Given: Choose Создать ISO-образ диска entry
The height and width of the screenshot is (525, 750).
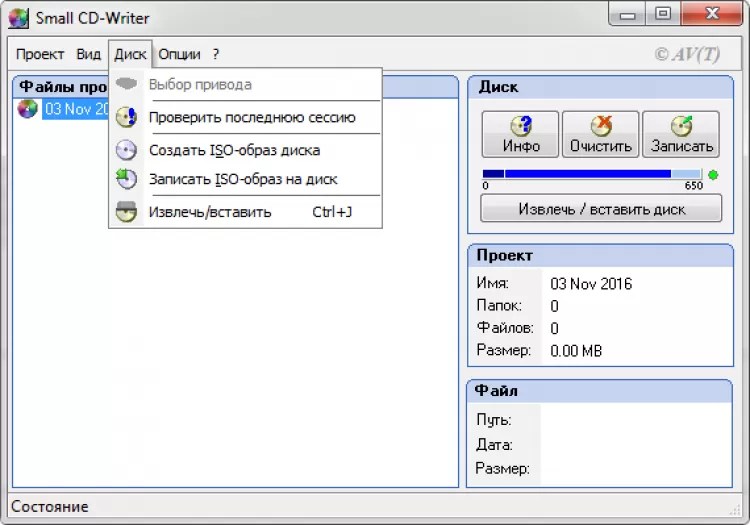Looking at the screenshot, I should point(245,150).
